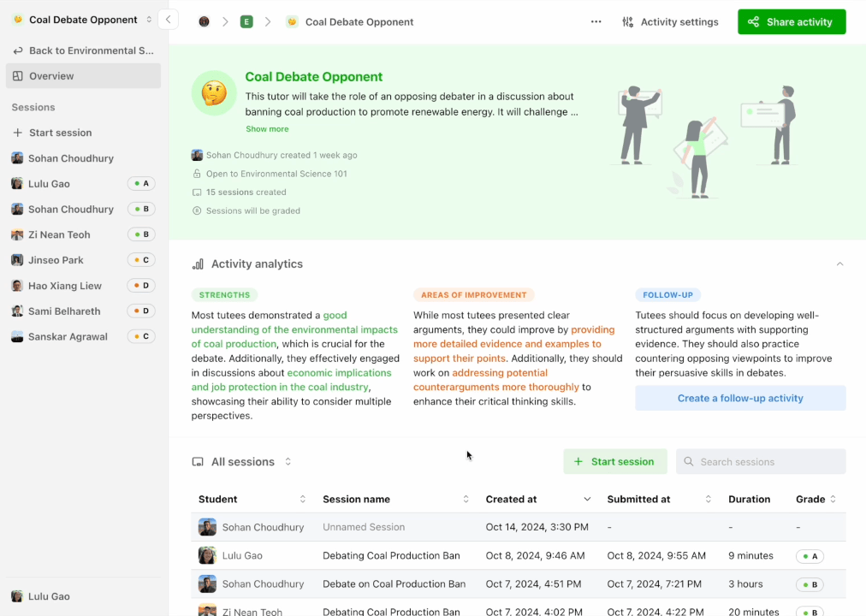Open Debate on Coal Production Ban session
Viewport: 866px width, 616px height.
394,584
